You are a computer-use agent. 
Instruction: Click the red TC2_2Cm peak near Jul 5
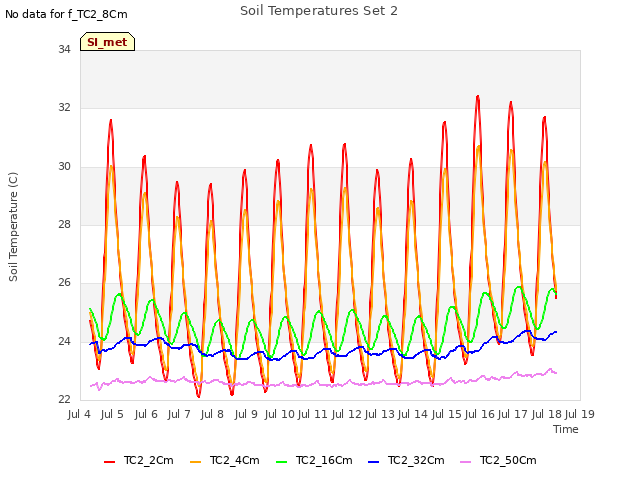point(111,120)
